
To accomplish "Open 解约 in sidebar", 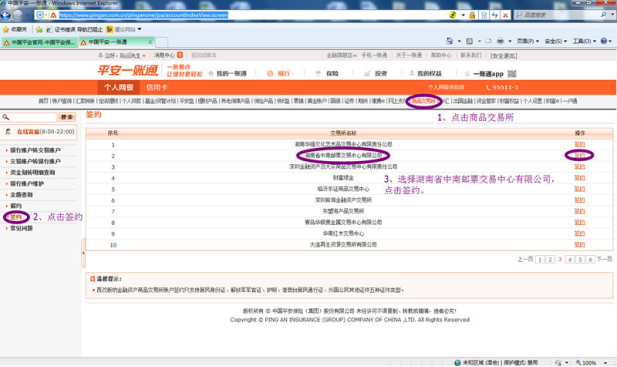I will [x=16, y=206].
